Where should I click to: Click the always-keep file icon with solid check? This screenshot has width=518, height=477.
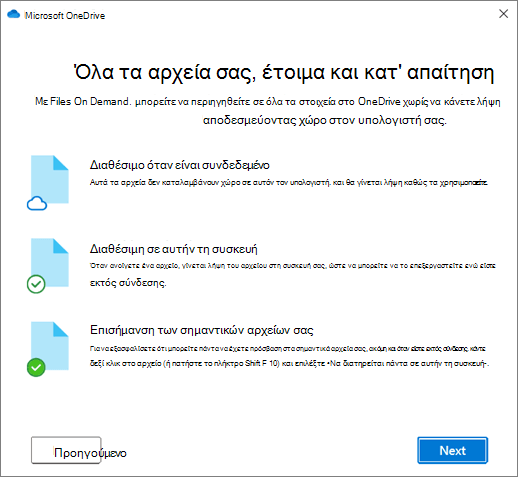click(x=50, y=346)
